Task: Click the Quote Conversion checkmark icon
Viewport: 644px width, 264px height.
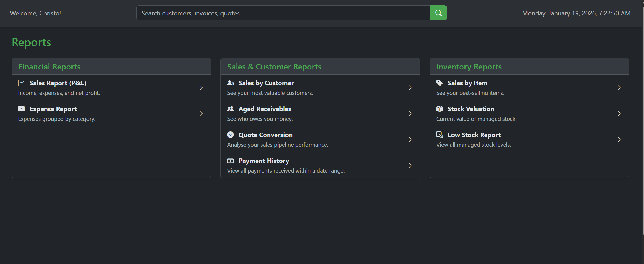Action: pos(230,135)
